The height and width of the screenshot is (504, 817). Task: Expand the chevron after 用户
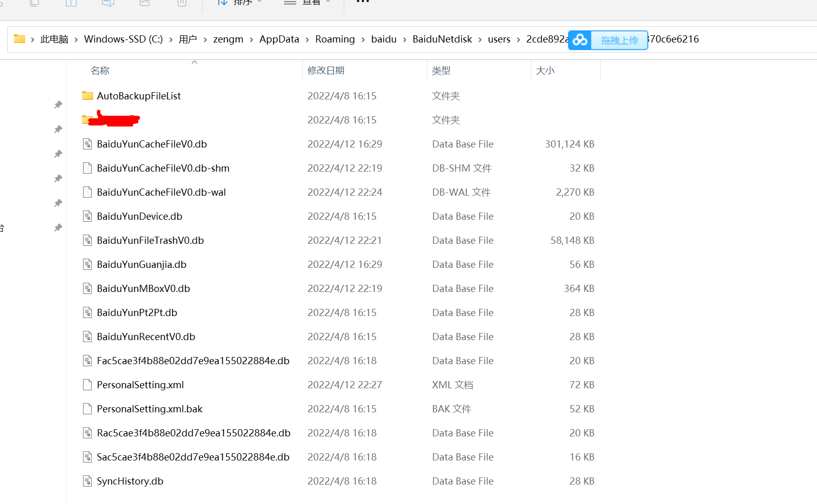tap(205, 39)
